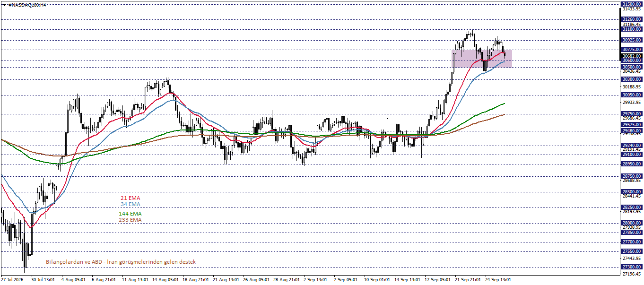Click the 31100.00 level price label
This screenshot has width=644, height=285.
pos(631,29)
